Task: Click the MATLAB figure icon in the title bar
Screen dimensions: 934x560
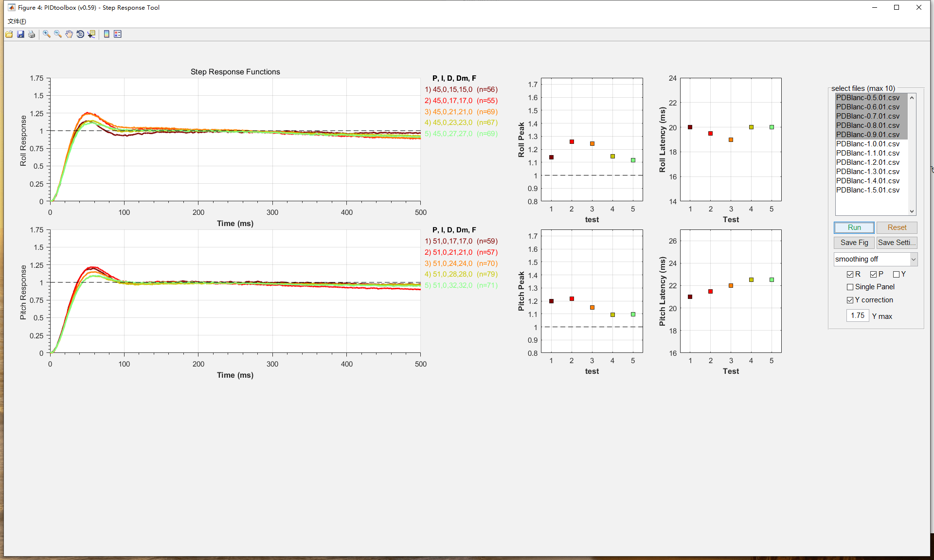Action: (11, 7)
